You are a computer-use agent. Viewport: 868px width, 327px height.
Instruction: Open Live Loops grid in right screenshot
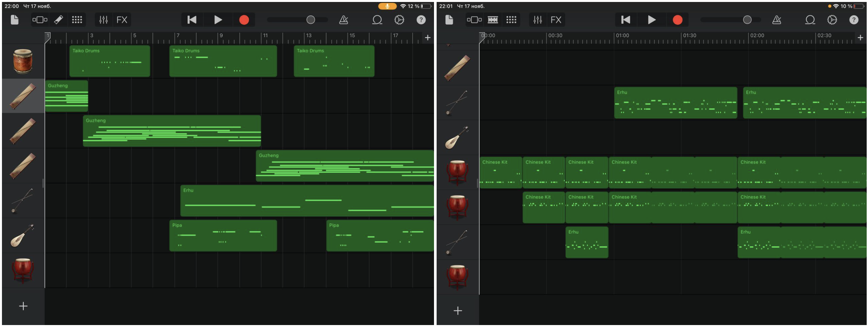coord(511,20)
